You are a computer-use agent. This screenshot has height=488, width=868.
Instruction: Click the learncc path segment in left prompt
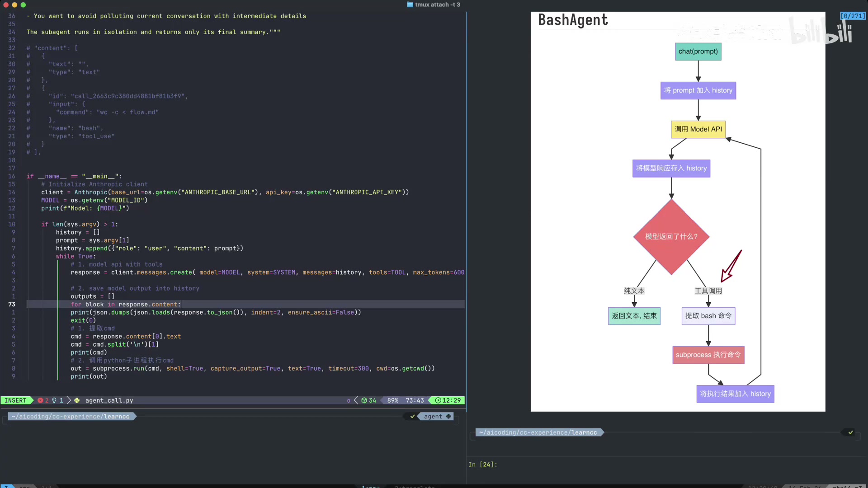tap(117, 417)
